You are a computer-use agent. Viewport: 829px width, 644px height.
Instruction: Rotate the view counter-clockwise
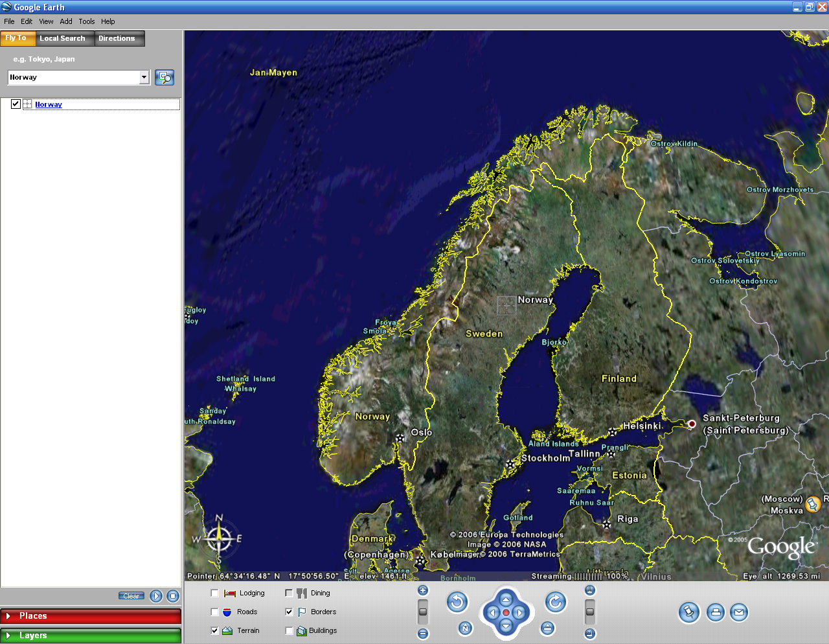(x=457, y=603)
